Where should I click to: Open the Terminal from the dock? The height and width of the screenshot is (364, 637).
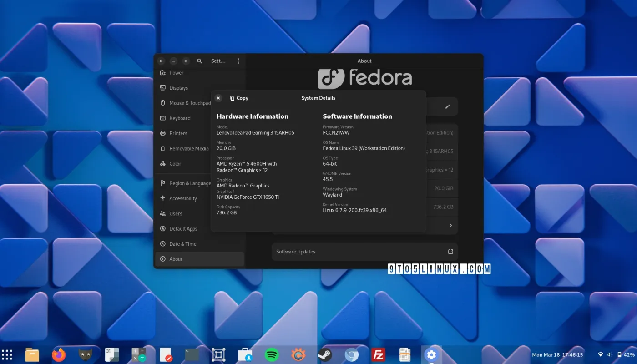click(192, 354)
